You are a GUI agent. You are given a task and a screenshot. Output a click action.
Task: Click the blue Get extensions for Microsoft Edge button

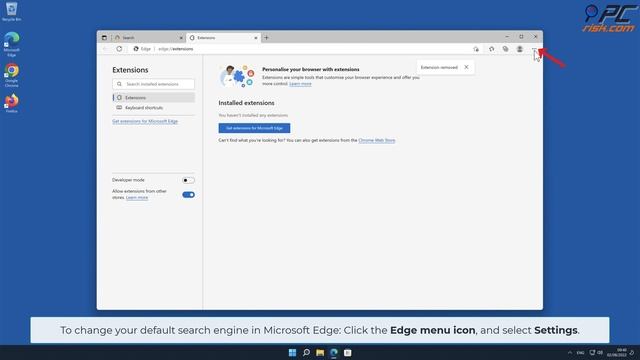(254, 128)
